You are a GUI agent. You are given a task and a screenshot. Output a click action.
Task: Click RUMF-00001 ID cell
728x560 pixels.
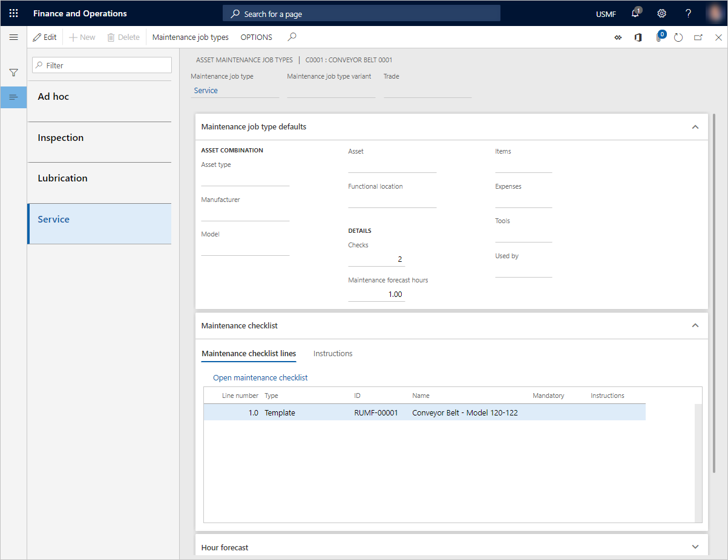click(376, 413)
